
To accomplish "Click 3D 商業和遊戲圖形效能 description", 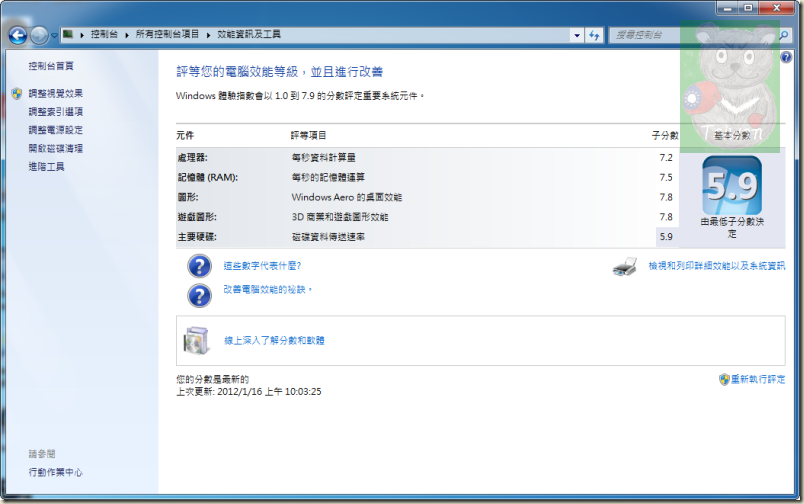I will coord(340,217).
